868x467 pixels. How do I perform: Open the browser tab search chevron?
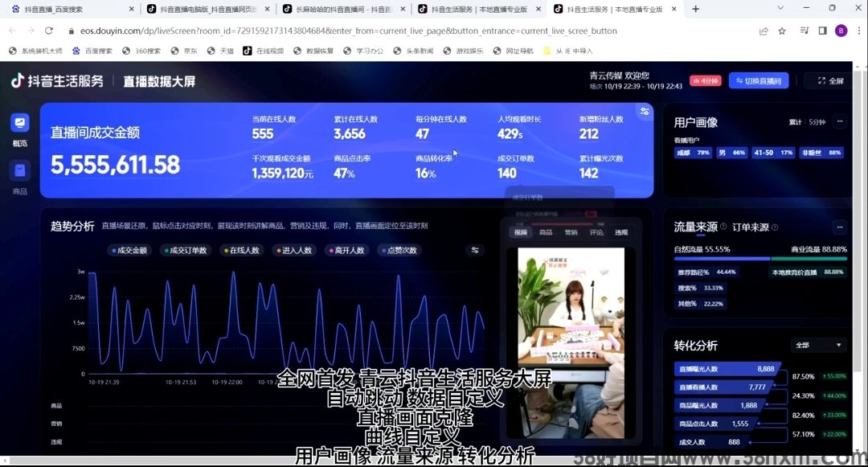point(780,8)
